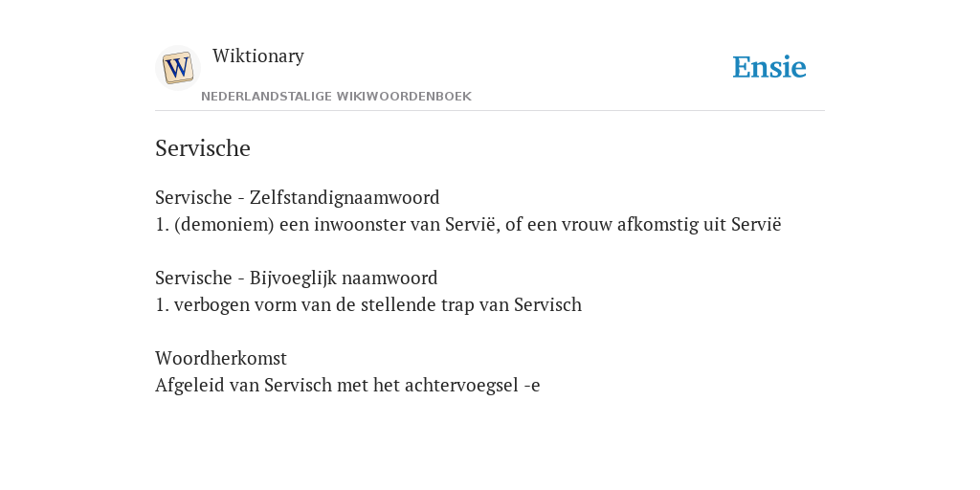Click Servisch after stellende trap van
980x490 pixels.
547,305
